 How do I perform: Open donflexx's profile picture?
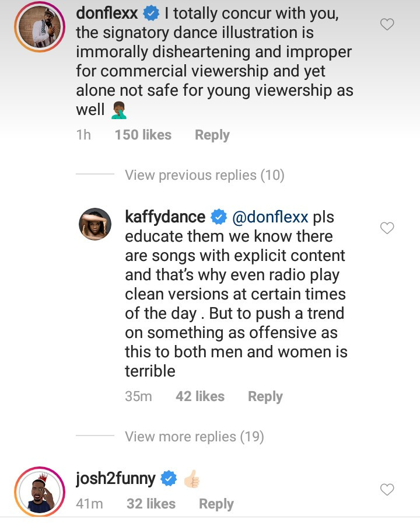[40, 26]
